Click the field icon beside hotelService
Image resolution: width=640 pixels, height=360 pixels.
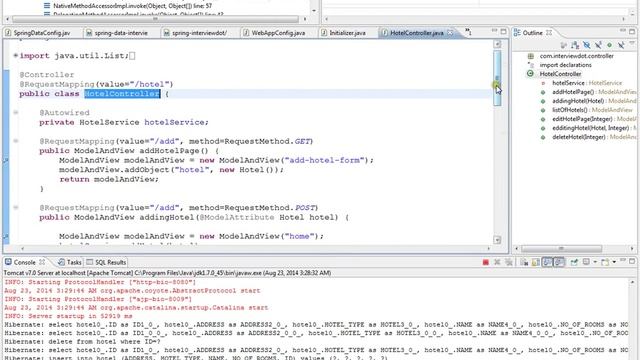(543, 83)
